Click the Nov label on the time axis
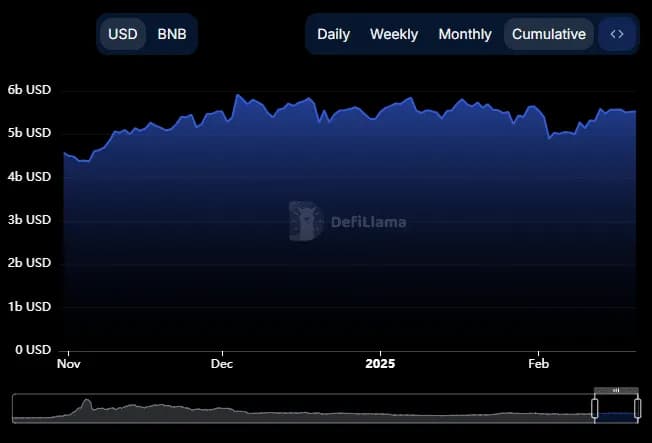Screen dimensions: 652x443 click(68, 364)
